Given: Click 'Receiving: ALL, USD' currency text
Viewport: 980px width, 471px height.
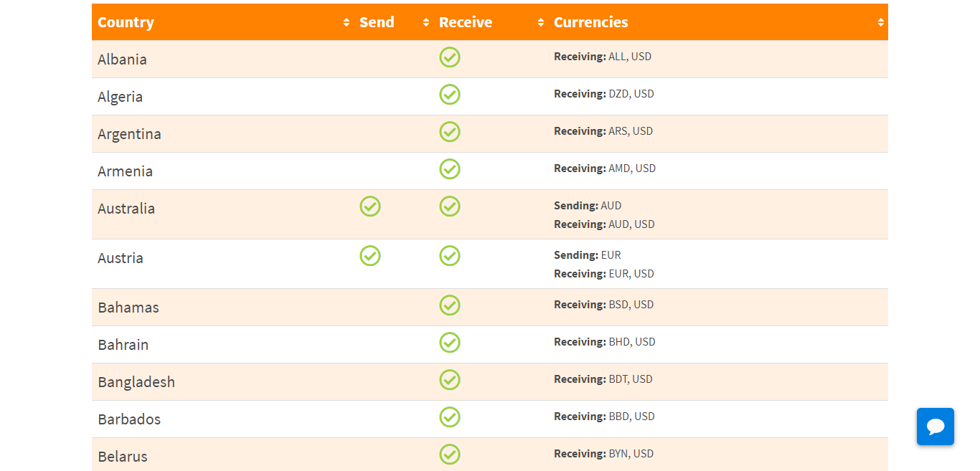Looking at the screenshot, I should 603,57.
